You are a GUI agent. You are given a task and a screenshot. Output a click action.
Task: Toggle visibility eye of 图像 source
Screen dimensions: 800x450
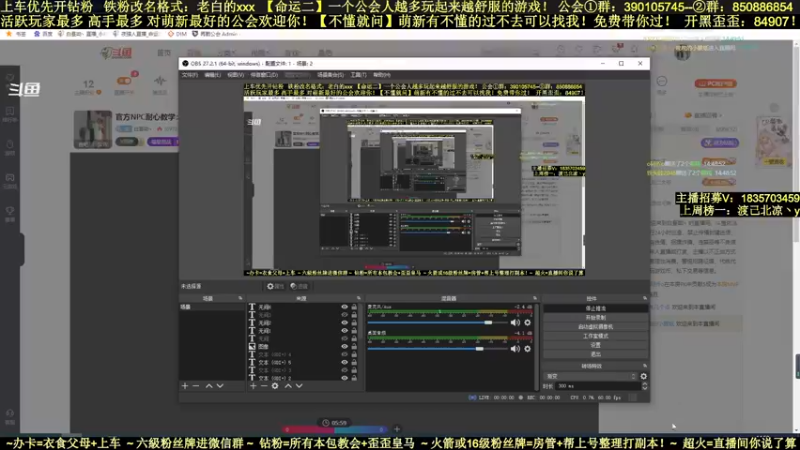[x=344, y=346]
